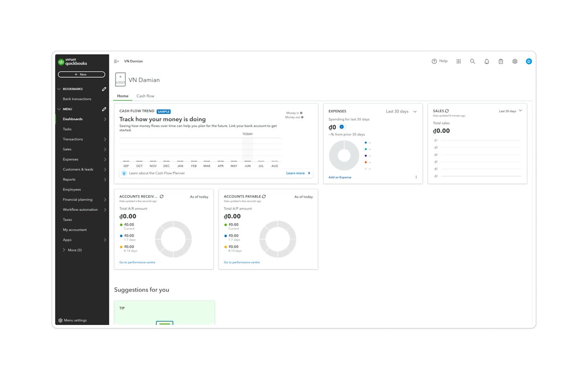Open the apps grid icon in the header
Screen dimensions: 588x381
point(459,61)
